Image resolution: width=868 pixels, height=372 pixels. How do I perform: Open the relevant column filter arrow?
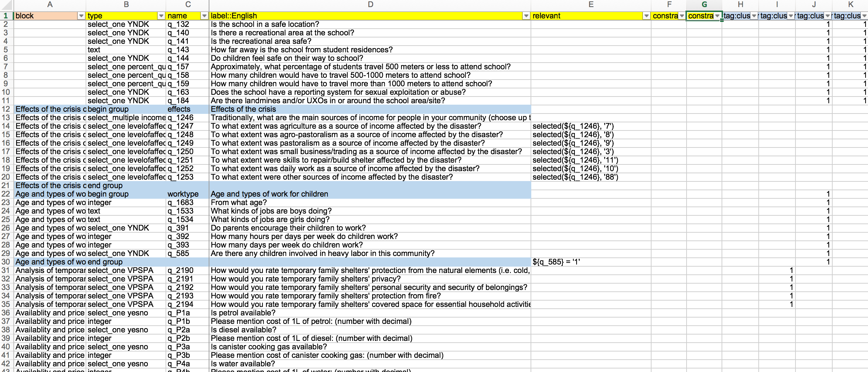646,16
